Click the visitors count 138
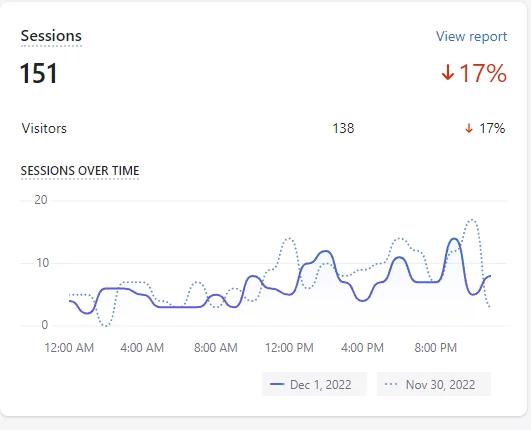The width and height of the screenshot is (531, 430). [x=343, y=128]
